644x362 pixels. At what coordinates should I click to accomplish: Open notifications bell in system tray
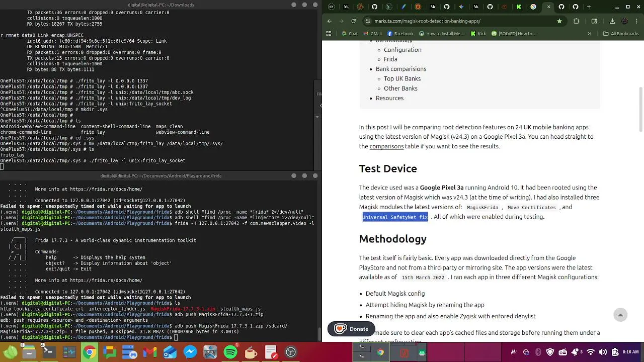click(x=575, y=352)
